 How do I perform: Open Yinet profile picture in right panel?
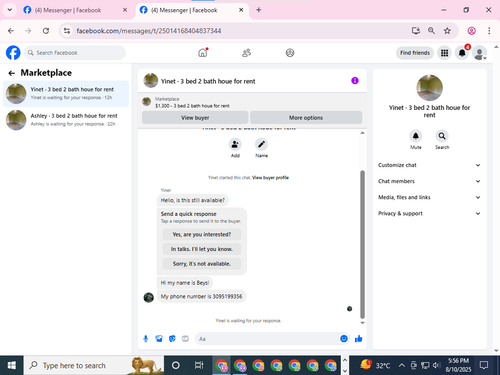point(430,88)
